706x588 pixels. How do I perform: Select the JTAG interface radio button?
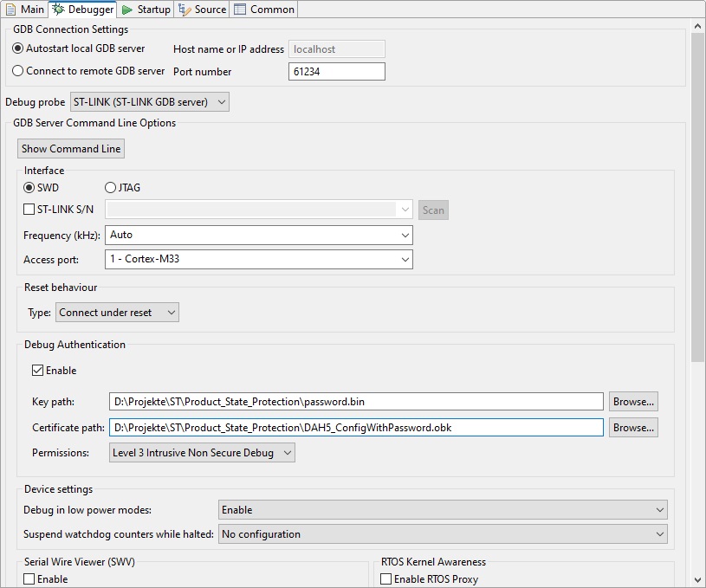point(110,188)
